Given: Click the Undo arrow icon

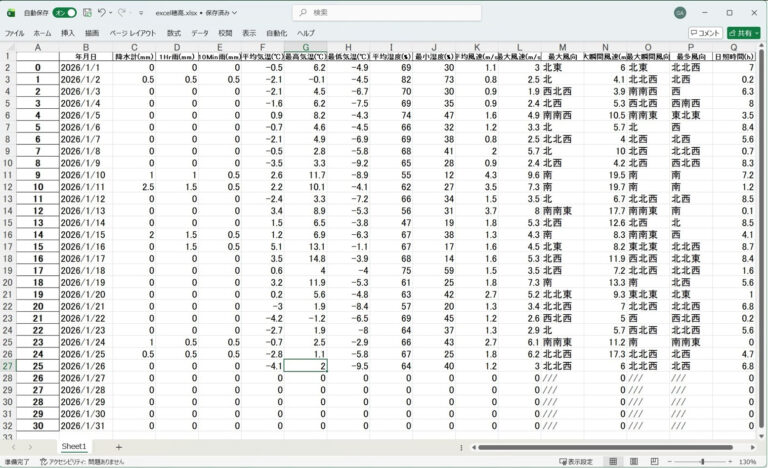Looking at the screenshot, I should coord(103,12).
